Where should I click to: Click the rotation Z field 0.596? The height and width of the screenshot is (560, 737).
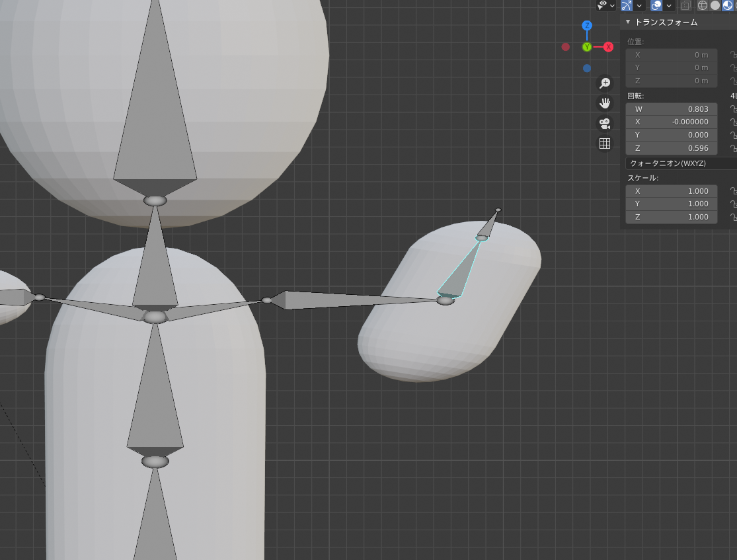[x=671, y=148]
